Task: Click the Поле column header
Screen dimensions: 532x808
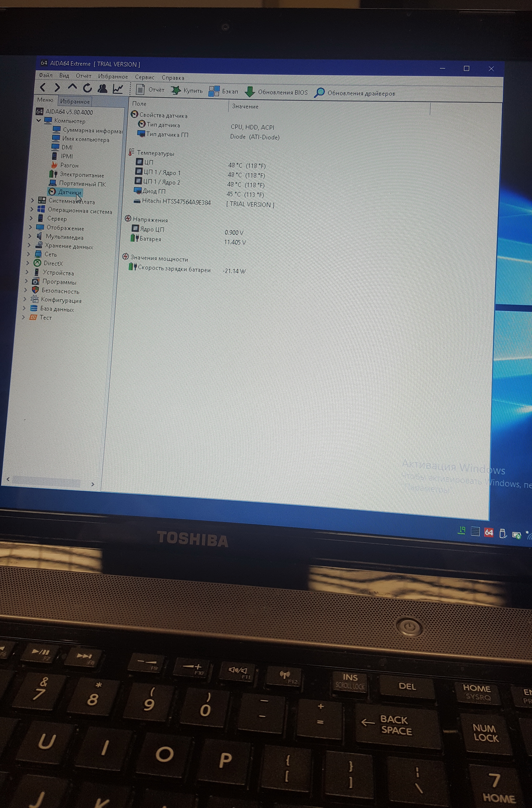Action: (x=139, y=104)
